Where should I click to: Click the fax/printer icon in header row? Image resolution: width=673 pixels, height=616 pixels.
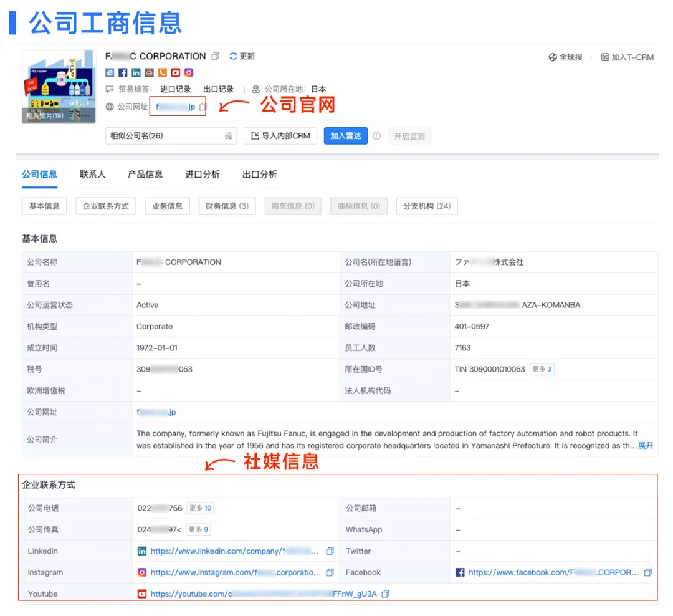point(149,72)
